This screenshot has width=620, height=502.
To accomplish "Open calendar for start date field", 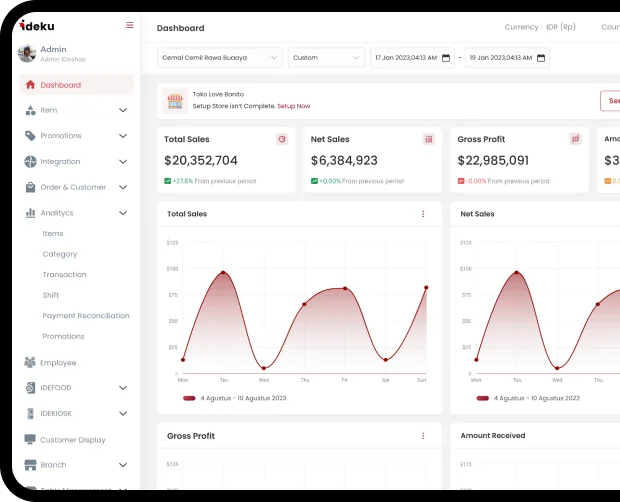I will pyautogui.click(x=446, y=58).
